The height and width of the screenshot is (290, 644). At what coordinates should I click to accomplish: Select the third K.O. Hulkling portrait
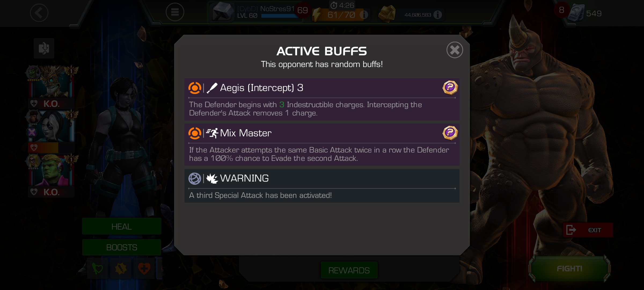pyautogui.click(x=52, y=175)
